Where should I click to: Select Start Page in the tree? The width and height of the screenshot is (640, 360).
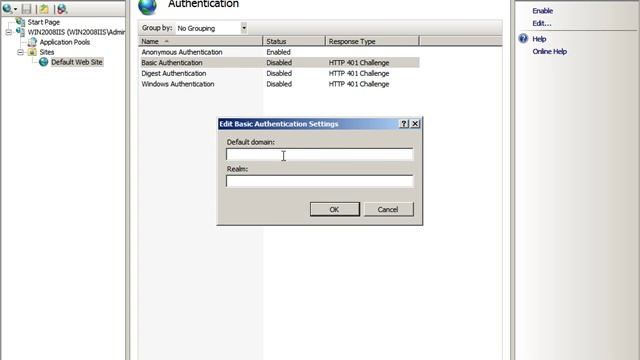44,22
